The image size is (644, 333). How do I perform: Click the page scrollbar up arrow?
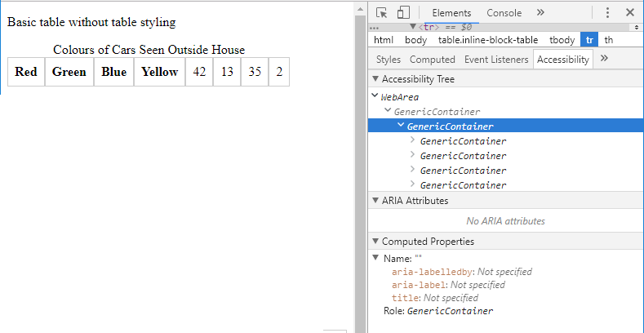(x=360, y=9)
